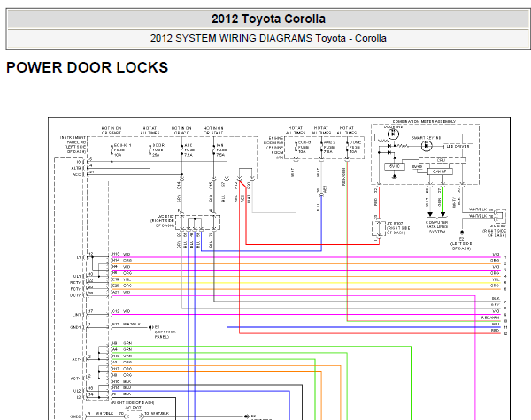Click the 'POWER DOOR LOCKS' section heading
The width and height of the screenshot is (531, 420).
(x=87, y=67)
